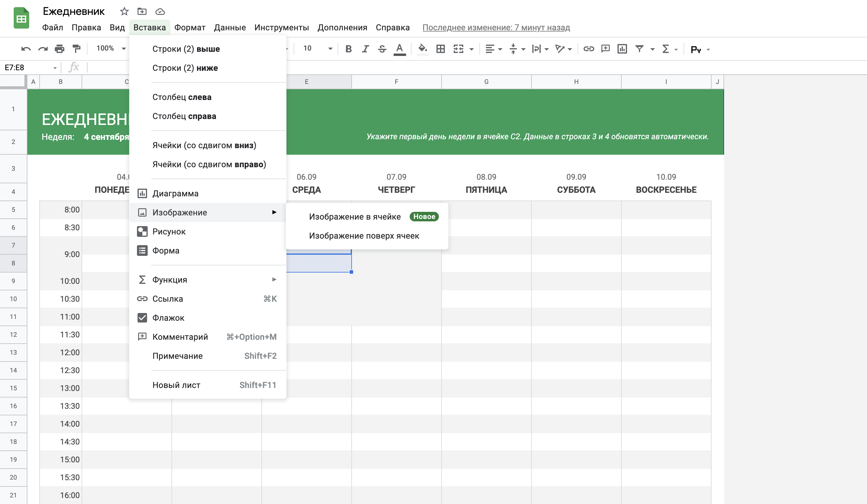The image size is (867, 504).
Task: Click the Комментарий menu icon
Action: (142, 336)
